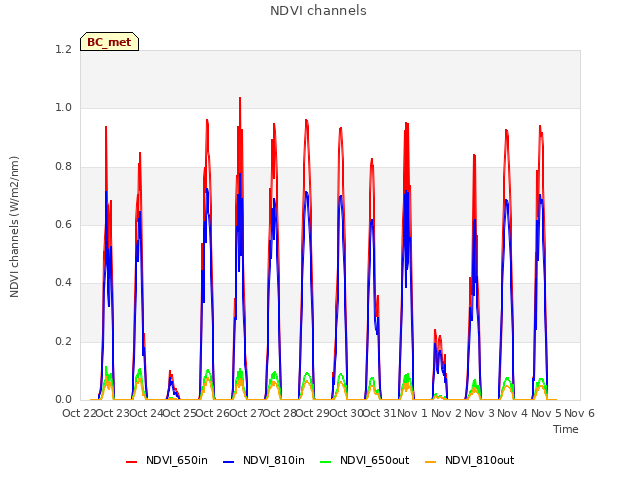
Task: Click the Nov 6 x-axis date label
Action: [x=579, y=413]
